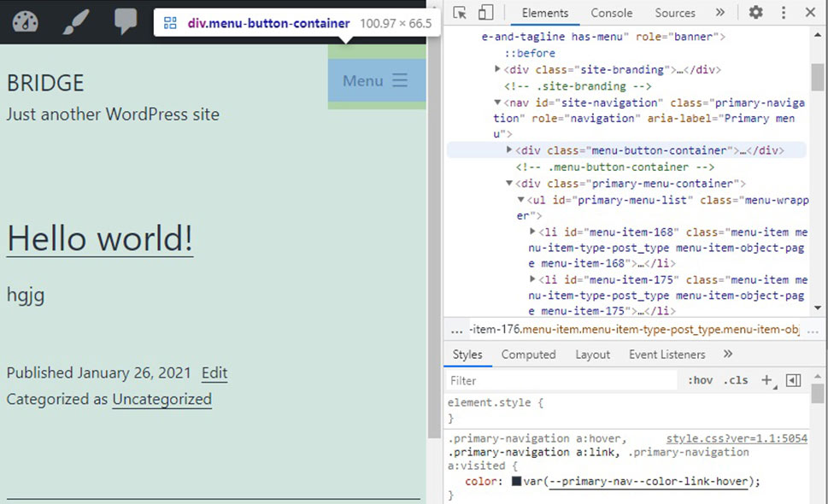The image size is (828, 504).
Task: Open the WordPress dashboard gauge icon
Action: point(26,22)
